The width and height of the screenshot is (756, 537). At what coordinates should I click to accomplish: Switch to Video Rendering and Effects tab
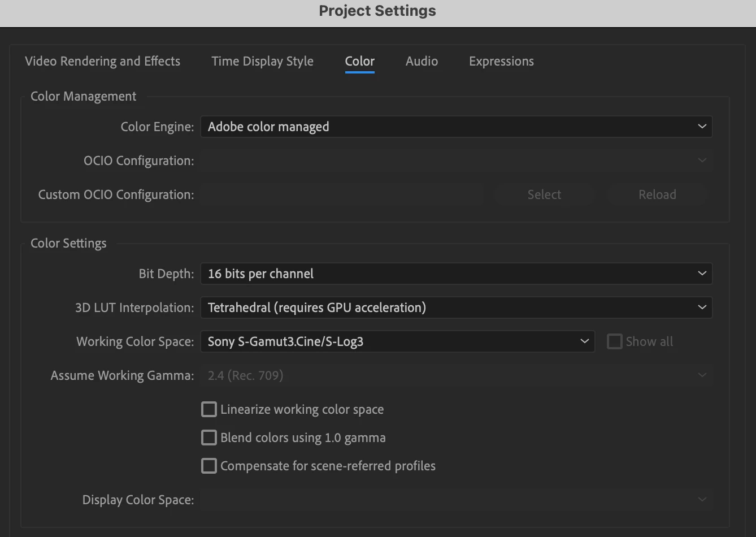tap(102, 61)
